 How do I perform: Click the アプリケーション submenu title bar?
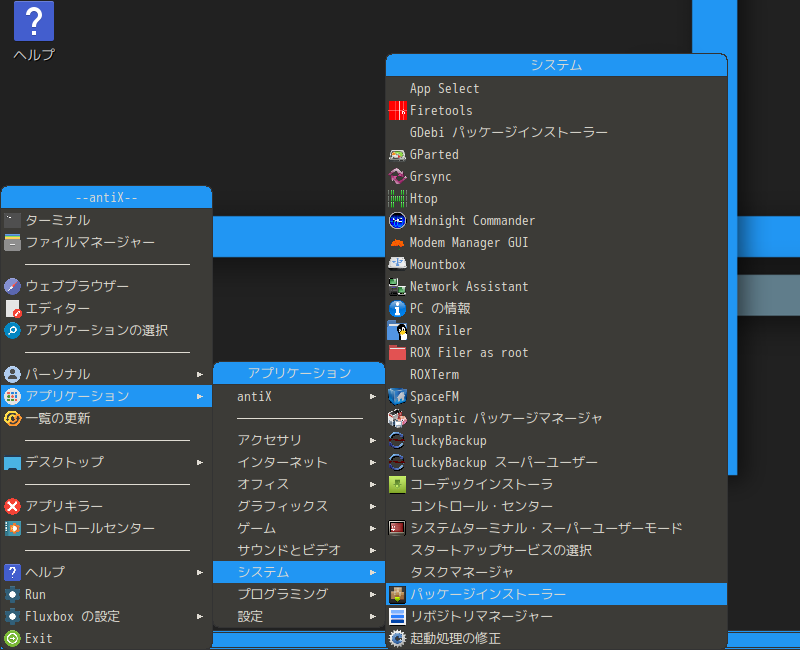[299, 373]
